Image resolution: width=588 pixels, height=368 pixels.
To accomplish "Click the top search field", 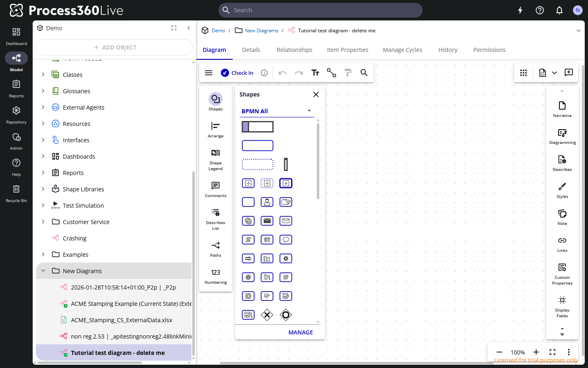I will (321, 10).
